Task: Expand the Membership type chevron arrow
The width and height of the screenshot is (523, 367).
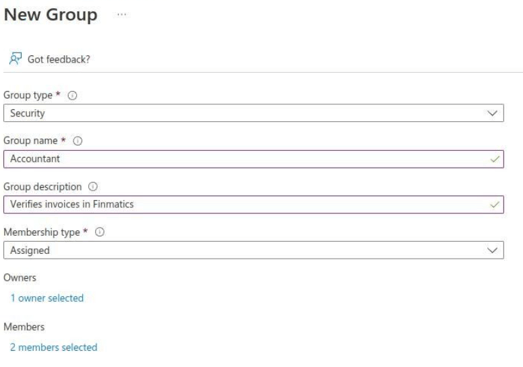Action: [x=492, y=250]
